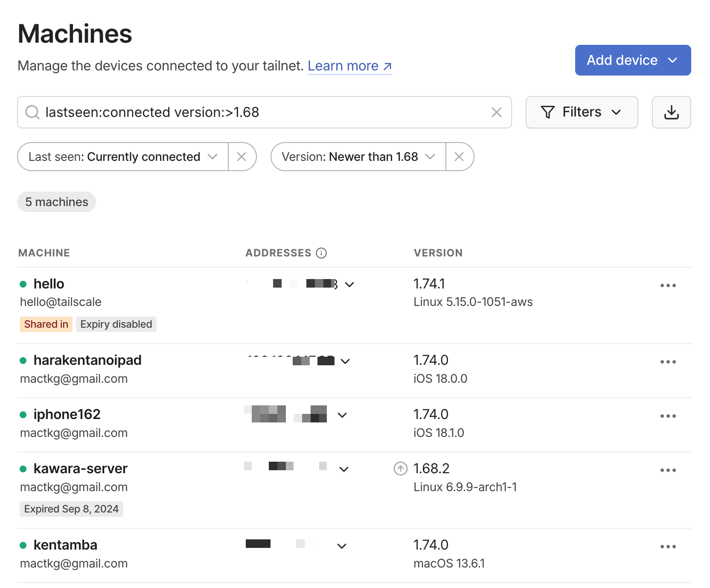This screenshot has height=588, width=710.
Task: Open the three-dot menu for kentamba
Action: coord(668,547)
